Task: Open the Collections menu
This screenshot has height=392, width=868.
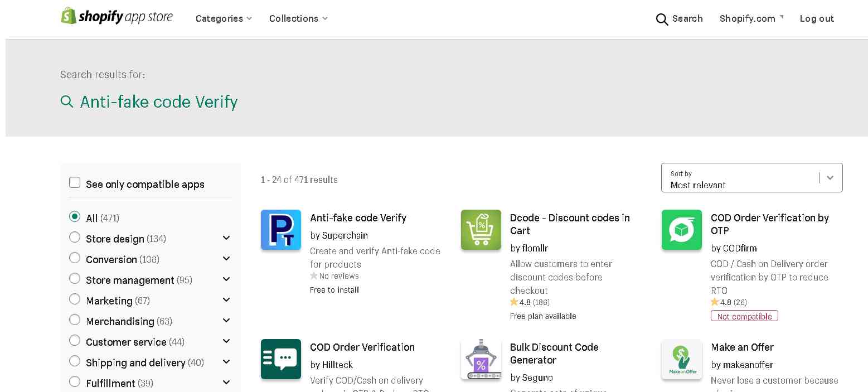Action: pos(298,18)
